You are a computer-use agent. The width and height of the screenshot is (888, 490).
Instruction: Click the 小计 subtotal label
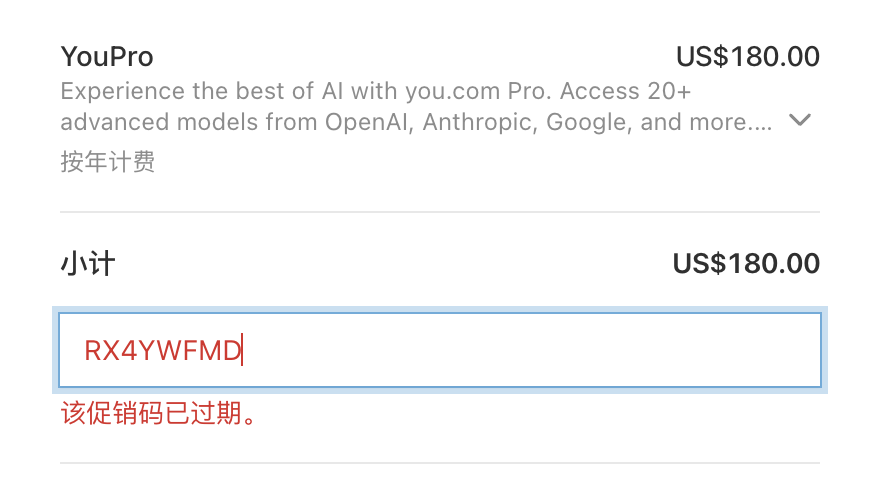[88, 263]
